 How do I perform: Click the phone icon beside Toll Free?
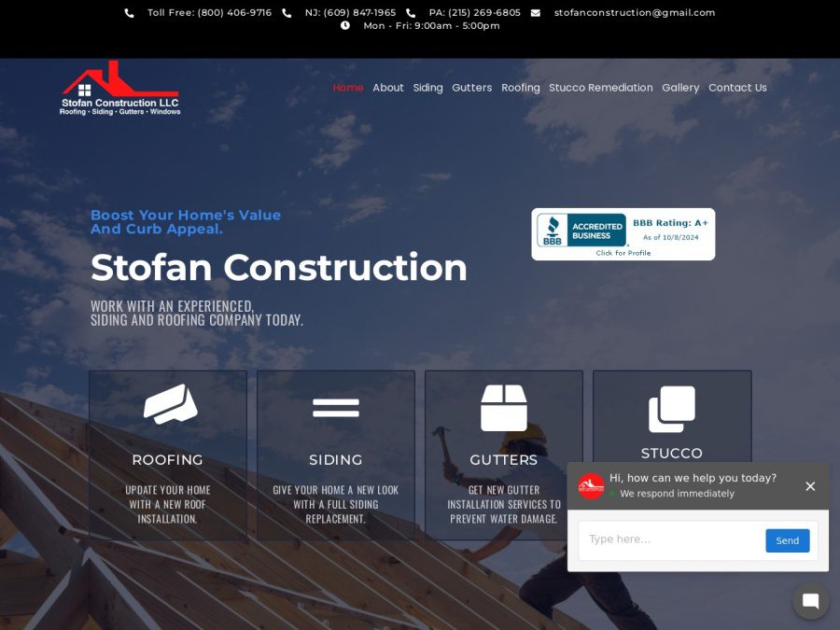coord(129,13)
